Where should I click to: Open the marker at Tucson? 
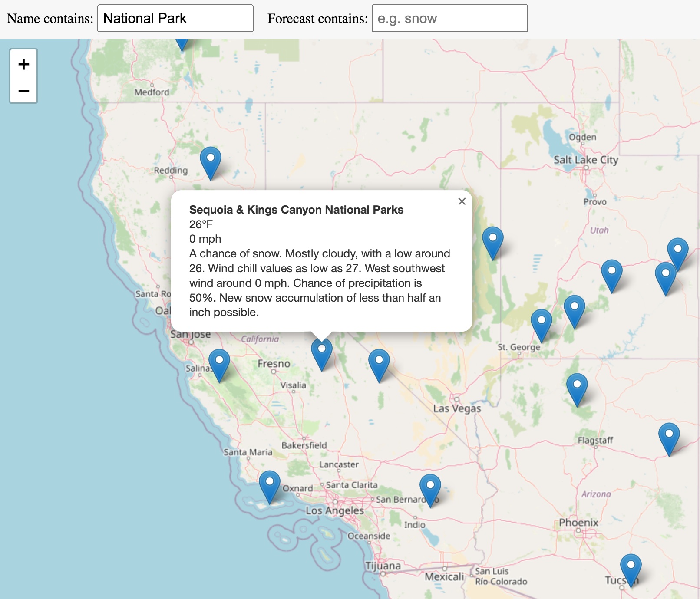(x=631, y=571)
